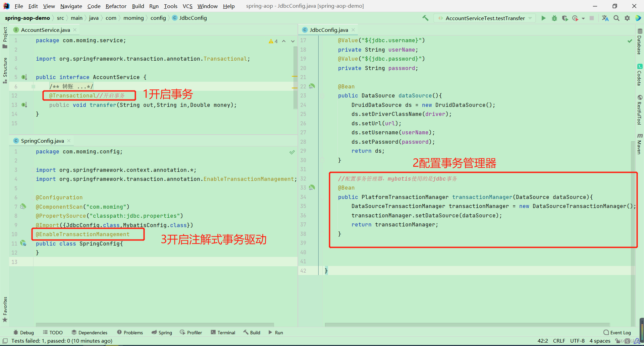644x346 pixels.
Task: Switch to the AccountService.java tab
Action: tap(45, 30)
